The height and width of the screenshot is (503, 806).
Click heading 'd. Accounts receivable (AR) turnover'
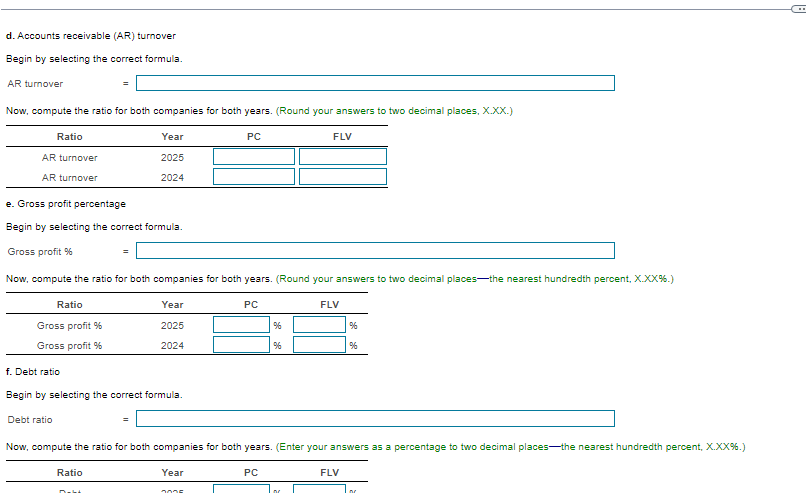coord(91,36)
